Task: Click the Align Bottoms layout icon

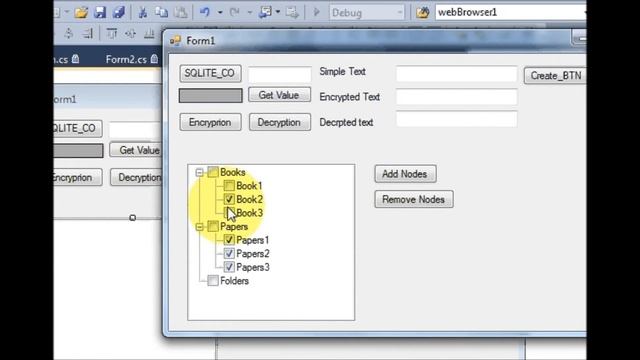Action: pyautogui.click(x=149, y=33)
